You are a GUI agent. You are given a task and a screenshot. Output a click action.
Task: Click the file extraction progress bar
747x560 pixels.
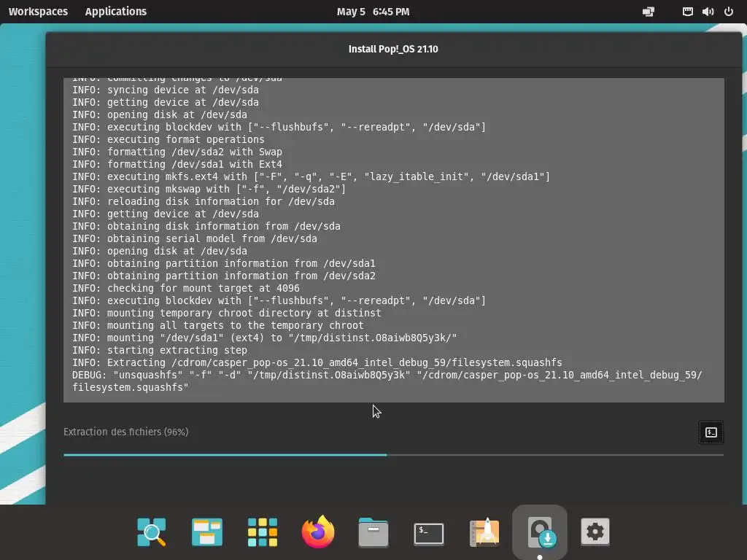click(393, 455)
